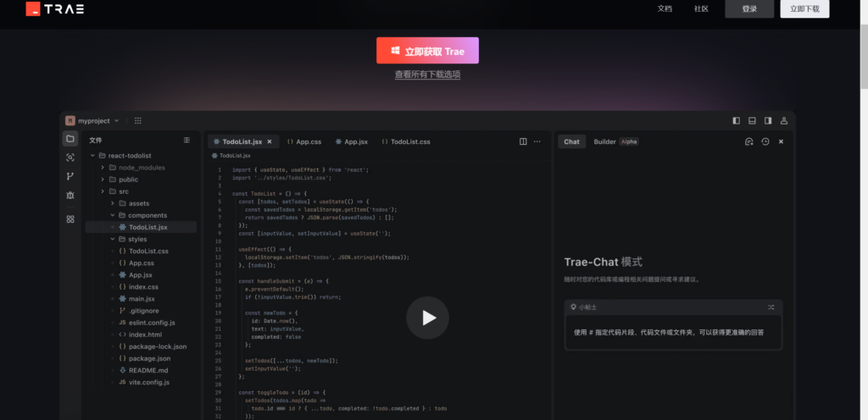Screen dimensions: 868x420
Task: Select the debug bug sidebar icon
Action: (70, 195)
